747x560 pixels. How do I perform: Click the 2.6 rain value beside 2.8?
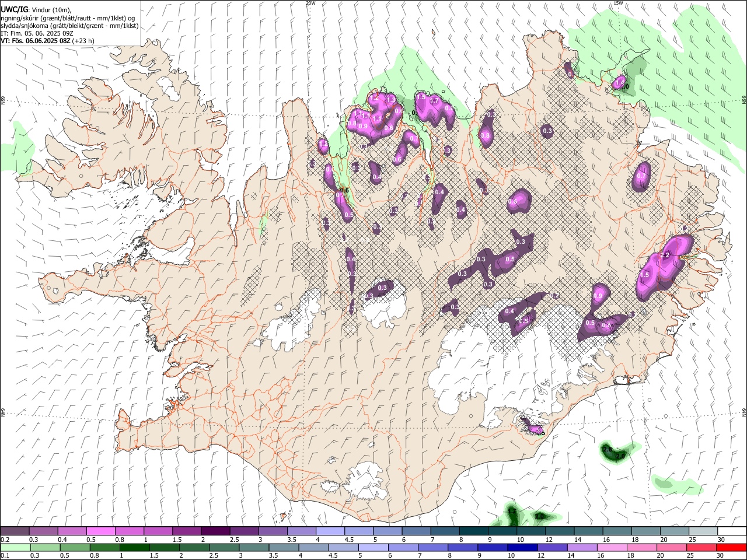620,456
